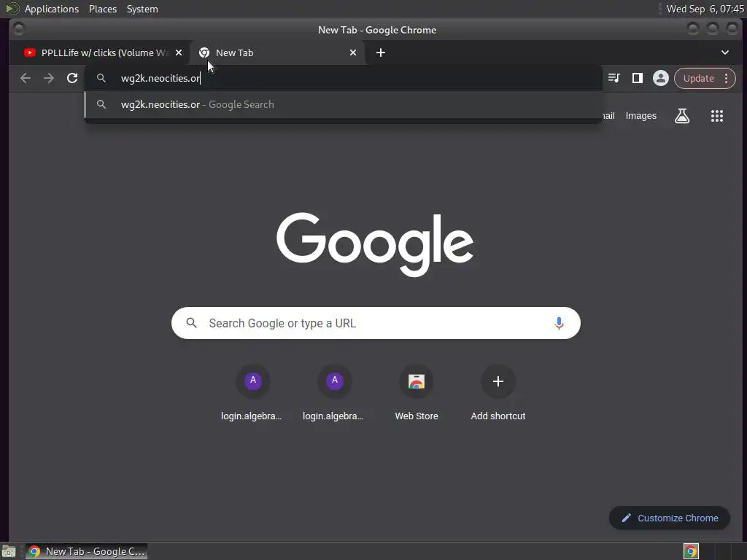Reload the current page
The height and width of the screenshot is (560, 747).
tap(72, 78)
